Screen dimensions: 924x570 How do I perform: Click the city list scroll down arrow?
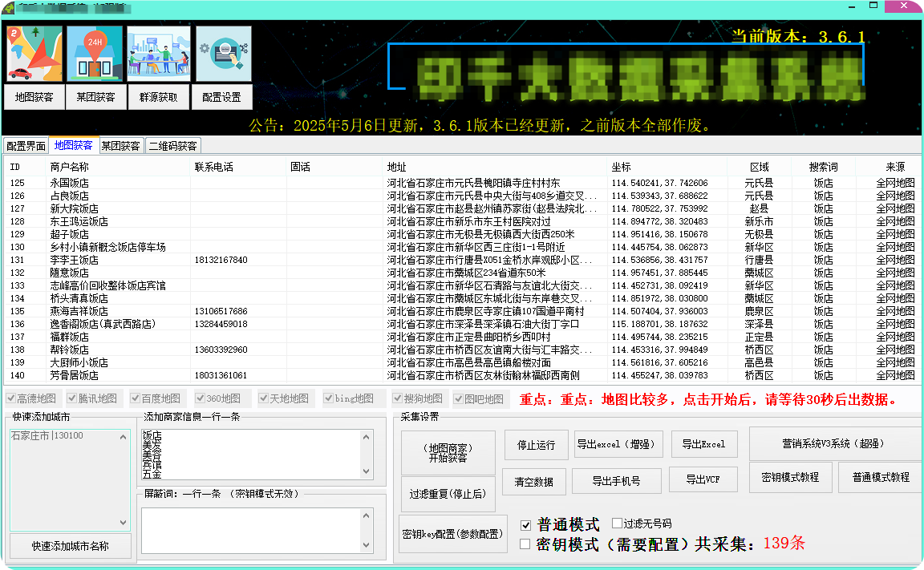[x=124, y=523]
